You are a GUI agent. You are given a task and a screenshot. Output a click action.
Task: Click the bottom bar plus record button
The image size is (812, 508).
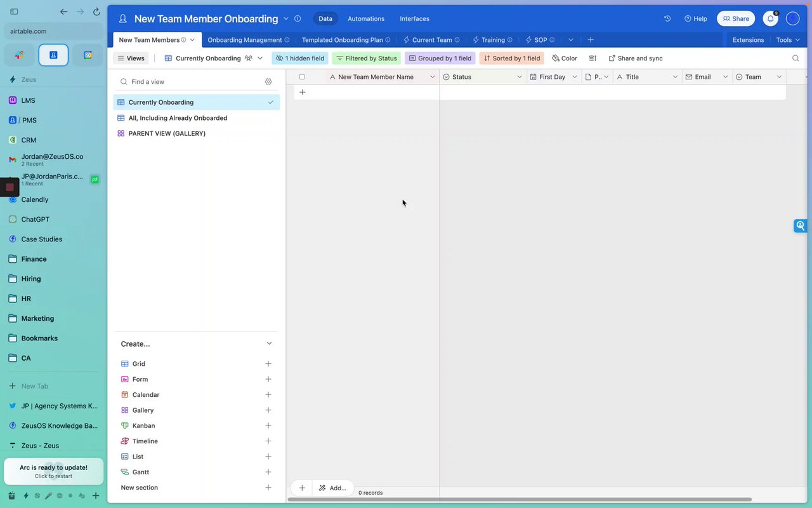click(302, 488)
